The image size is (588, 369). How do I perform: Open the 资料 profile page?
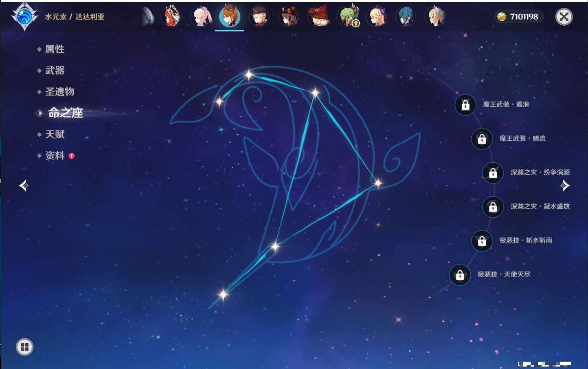click(55, 155)
